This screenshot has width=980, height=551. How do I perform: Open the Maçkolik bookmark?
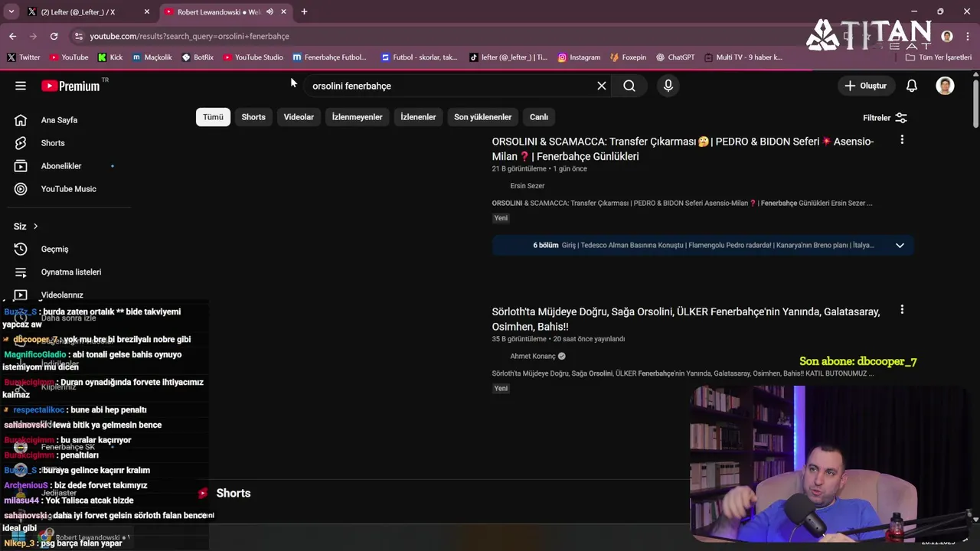point(152,57)
